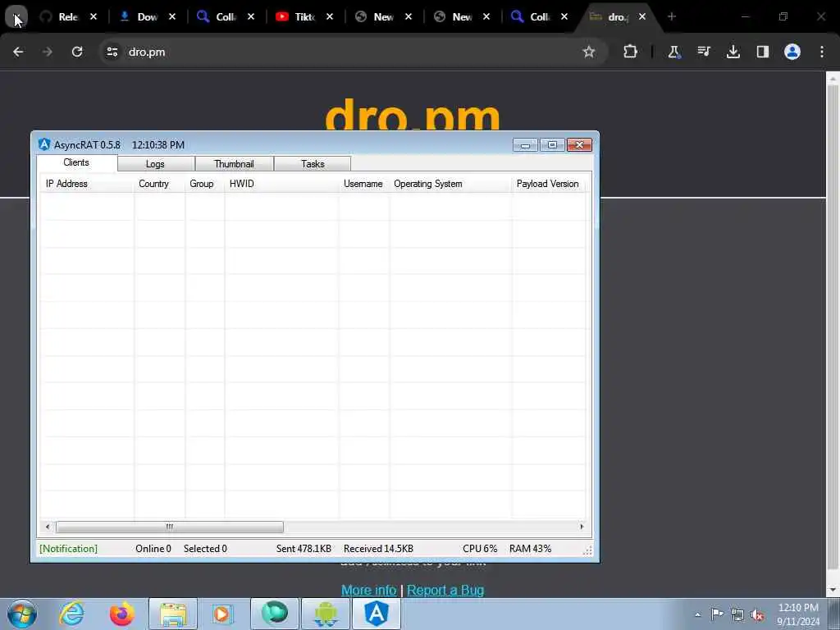840x630 pixels.
Task: Click the 'Received 14.5KB' status text
Action: tap(378, 549)
